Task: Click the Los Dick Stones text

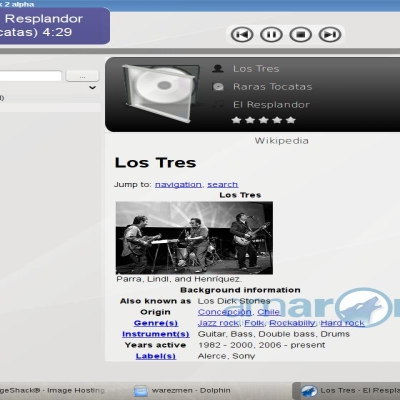Action: pos(234,301)
